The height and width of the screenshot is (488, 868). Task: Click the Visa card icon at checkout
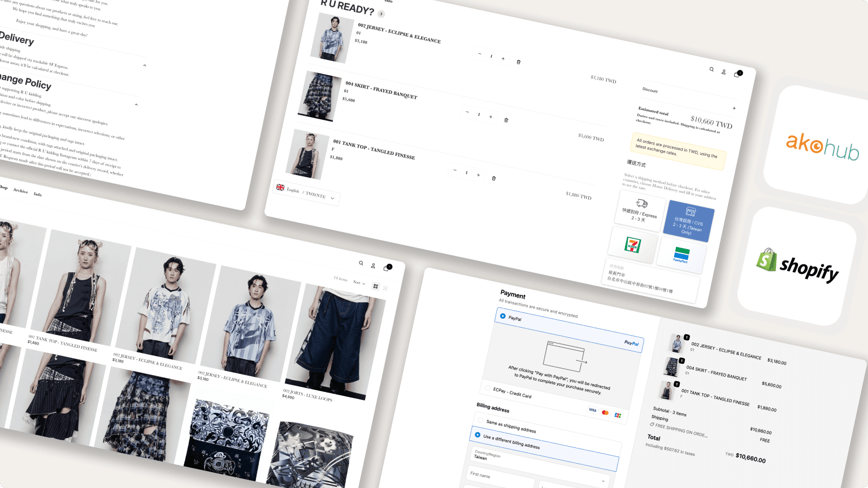[592, 410]
